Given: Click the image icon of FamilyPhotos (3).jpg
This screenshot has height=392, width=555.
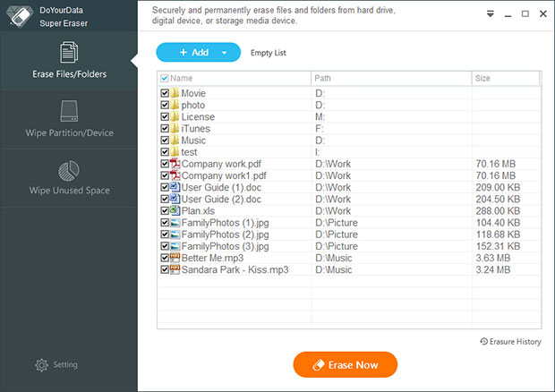Looking at the screenshot, I should coord(175,246).
